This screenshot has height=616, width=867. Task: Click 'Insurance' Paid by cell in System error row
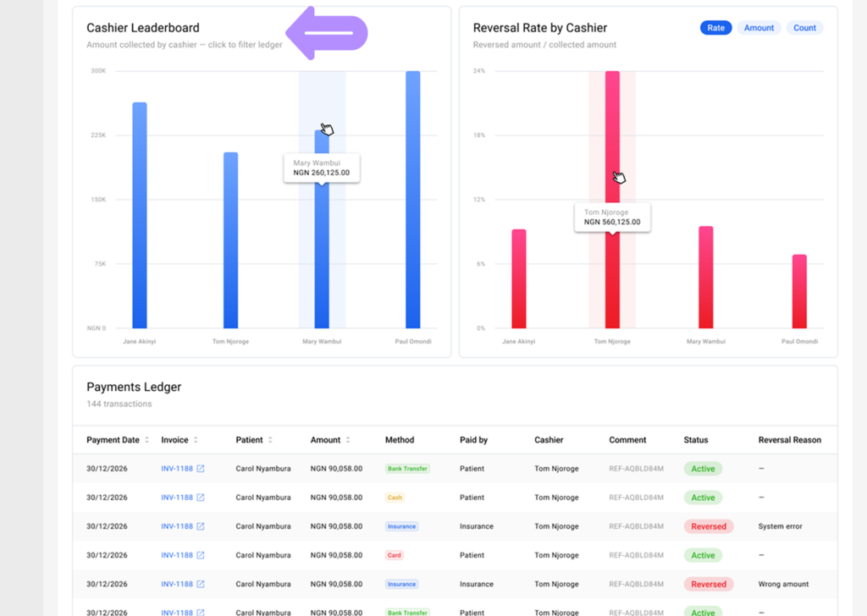(477, 526)
